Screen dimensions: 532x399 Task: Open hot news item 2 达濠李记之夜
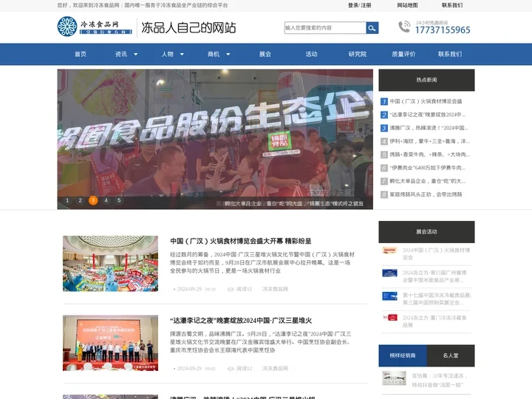pyautogui.click(x=428, y=115)
